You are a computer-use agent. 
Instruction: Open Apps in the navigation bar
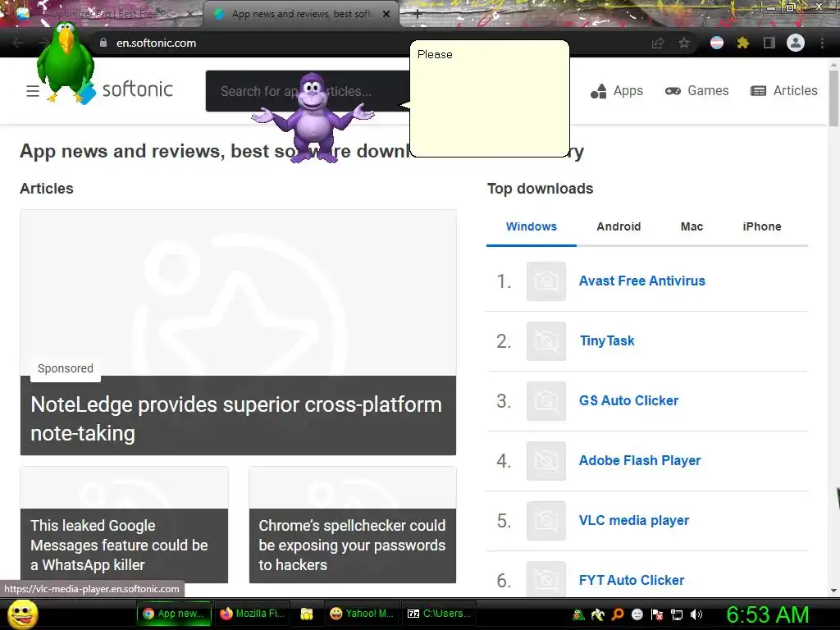click(617, 91)
